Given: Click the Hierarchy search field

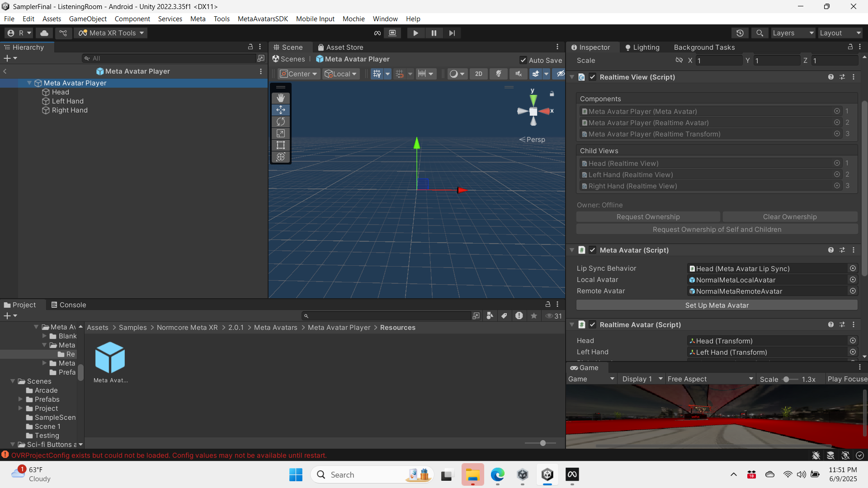Looking at the screenshot, I should click(170, 58).
